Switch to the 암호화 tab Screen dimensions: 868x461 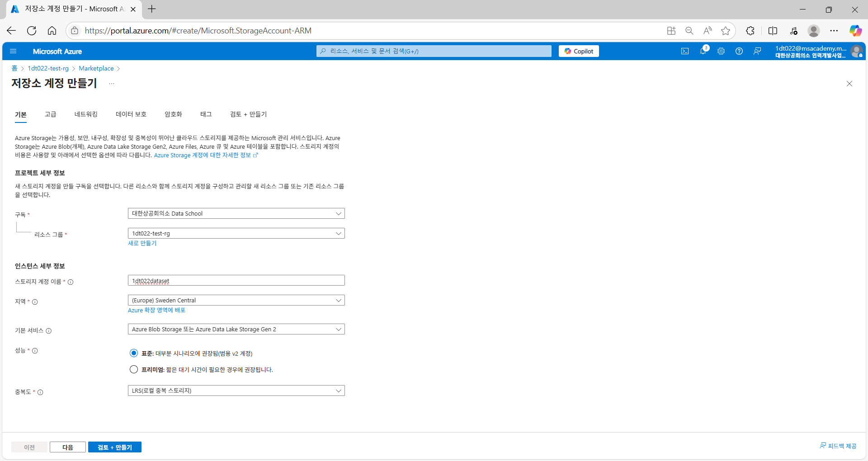point(173,114)
